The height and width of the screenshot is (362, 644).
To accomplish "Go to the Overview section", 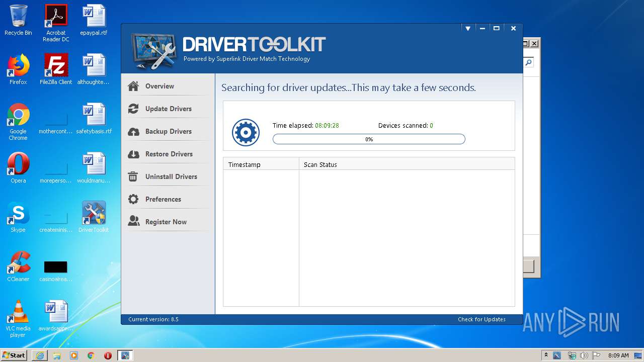I will point(159,86).
